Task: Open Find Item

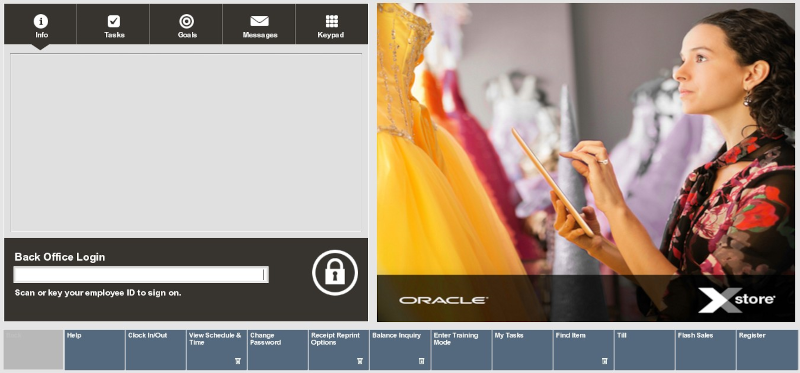Action: (584, 350)
